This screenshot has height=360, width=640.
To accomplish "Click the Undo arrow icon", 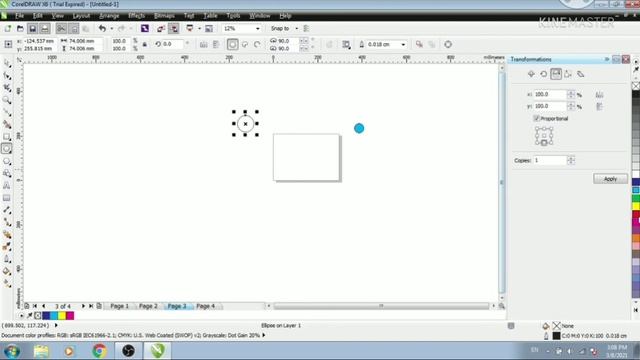I will [x=102, y=29].
